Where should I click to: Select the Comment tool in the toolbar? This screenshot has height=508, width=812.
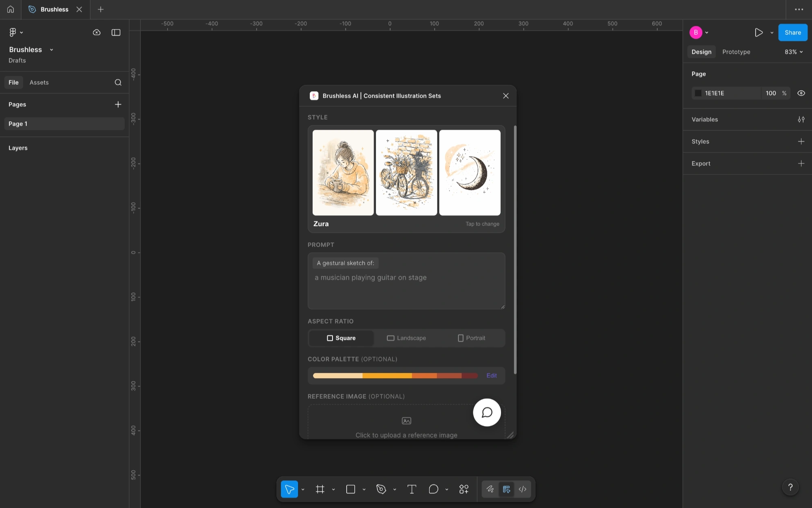[433, 489]
